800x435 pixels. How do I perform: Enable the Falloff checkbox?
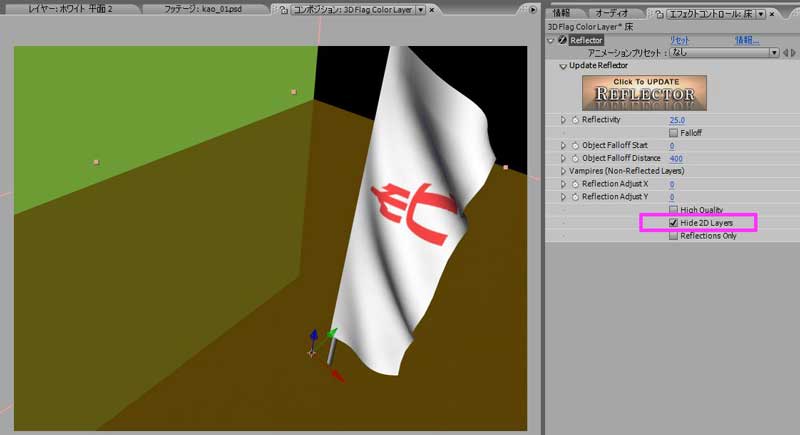[x=673, y=133]
